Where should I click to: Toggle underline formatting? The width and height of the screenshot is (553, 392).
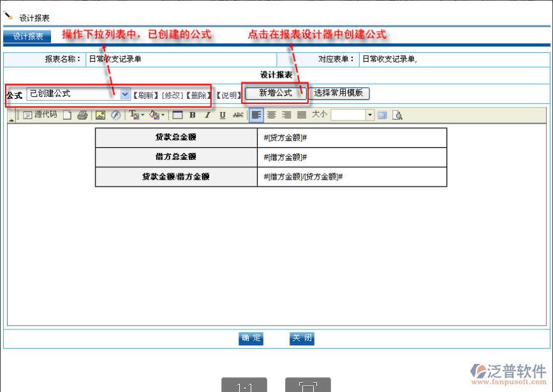click(x=223, y=115)
